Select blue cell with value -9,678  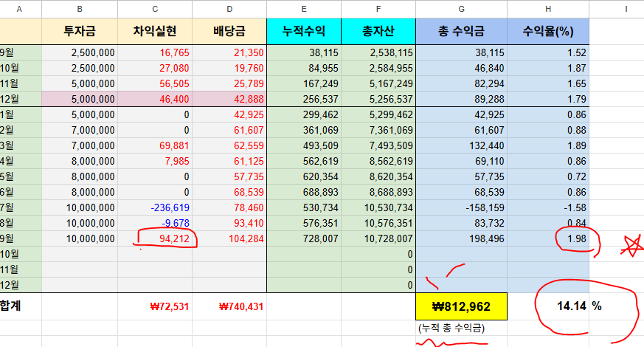click(x=155, y=223)
